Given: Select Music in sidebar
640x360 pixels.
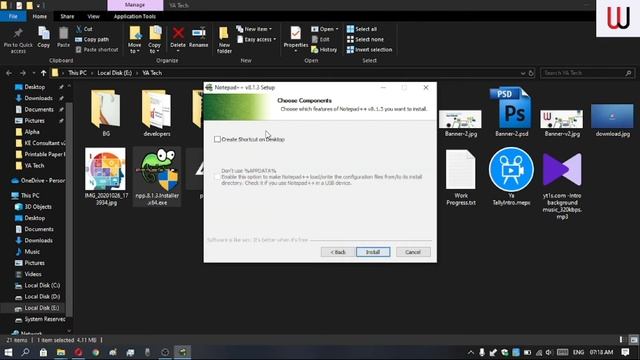Looking at the screenshot, I should point(28,251).
